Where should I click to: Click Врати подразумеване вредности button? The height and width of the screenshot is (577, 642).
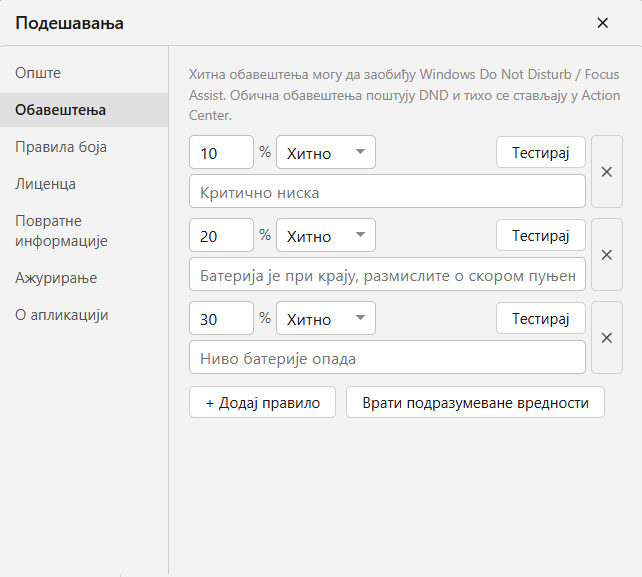click(475, 403)
